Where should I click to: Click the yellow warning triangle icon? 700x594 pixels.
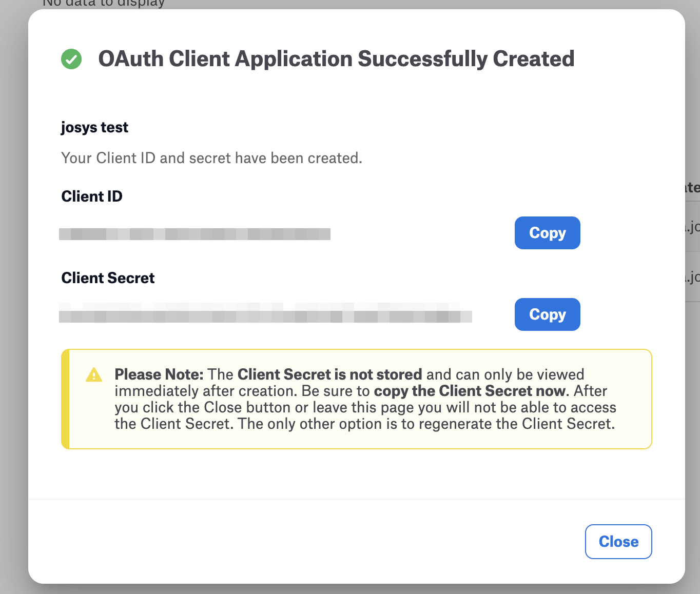94,375
